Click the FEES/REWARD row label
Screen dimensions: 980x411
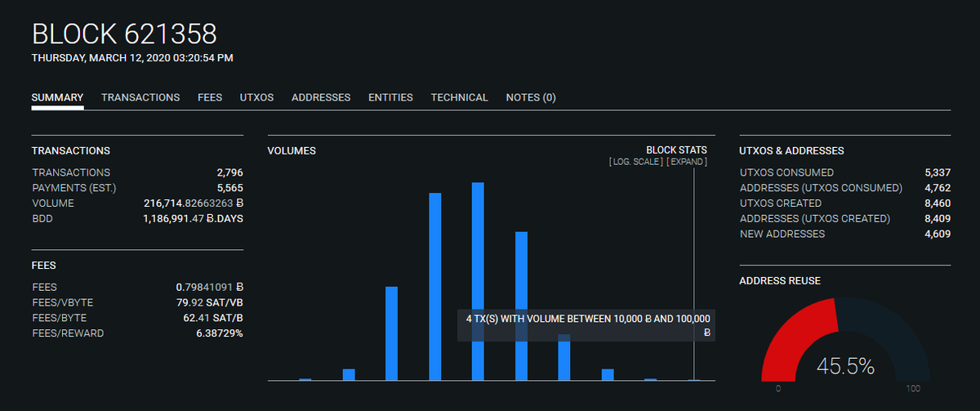tap(68, 333)
